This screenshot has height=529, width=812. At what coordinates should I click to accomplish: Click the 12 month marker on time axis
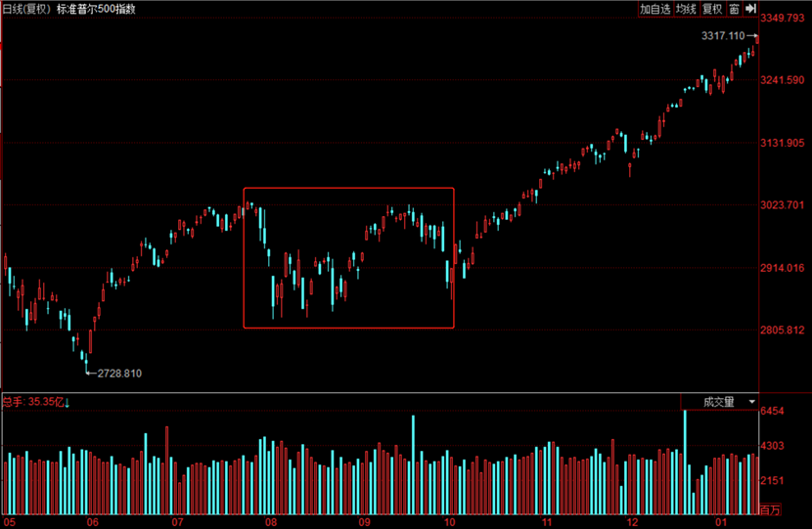[632, 522]
